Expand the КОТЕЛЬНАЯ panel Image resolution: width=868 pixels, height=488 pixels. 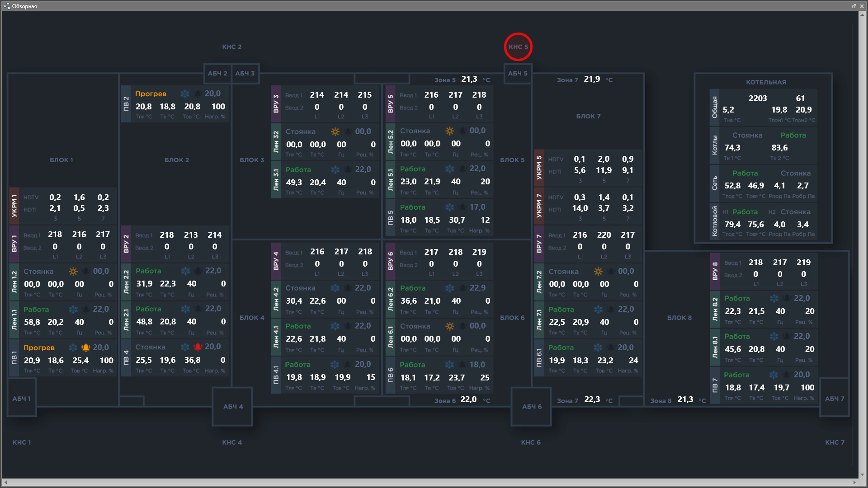pos(765,82)
